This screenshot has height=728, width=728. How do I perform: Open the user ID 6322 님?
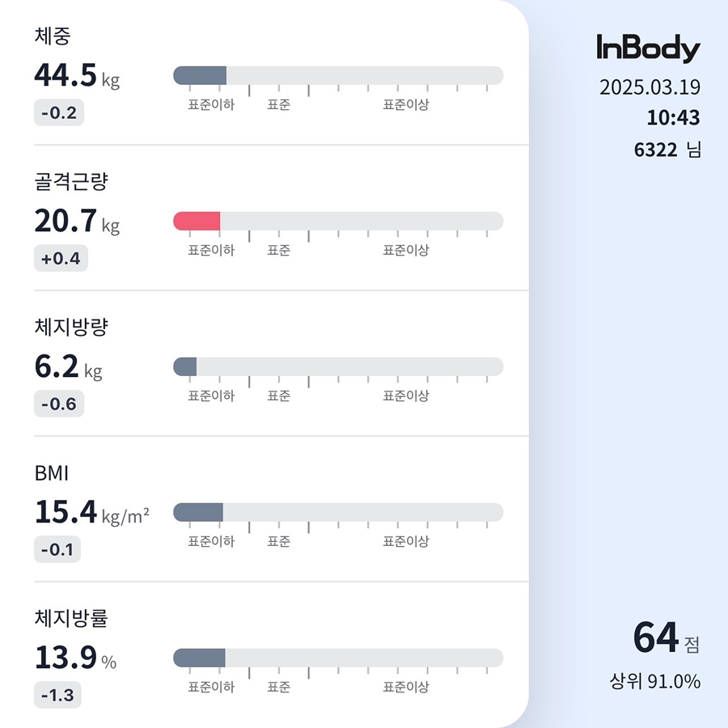(x=667, y=150)
